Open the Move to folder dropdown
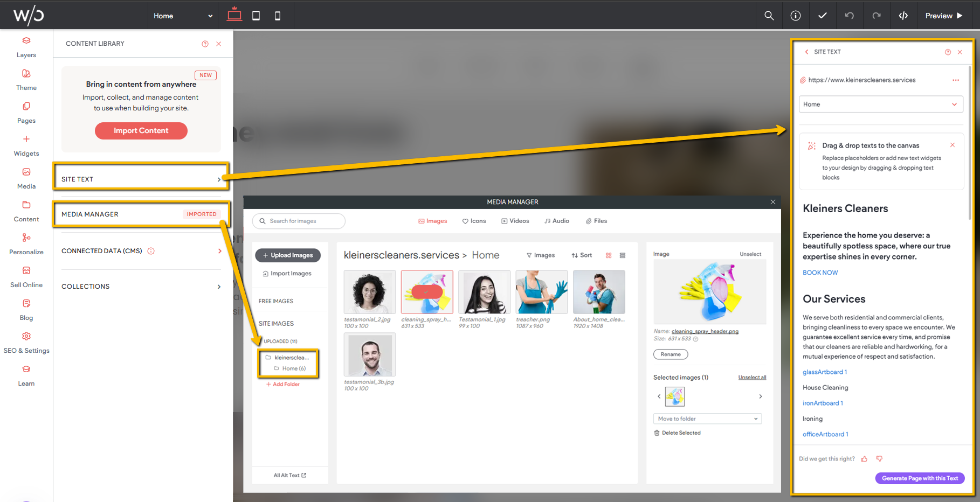The width and height of the screenshot is (980, 502). click(x=707, y=419)
